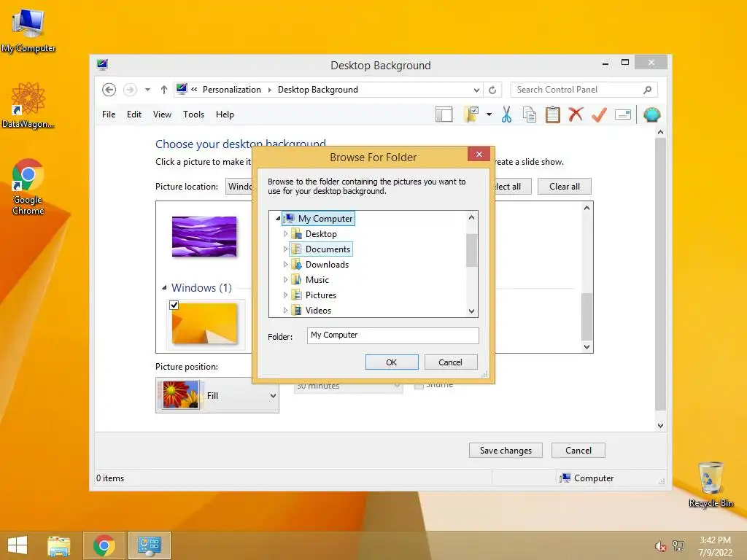Click OK in Browse For Folder

click(x=392, y=362)
